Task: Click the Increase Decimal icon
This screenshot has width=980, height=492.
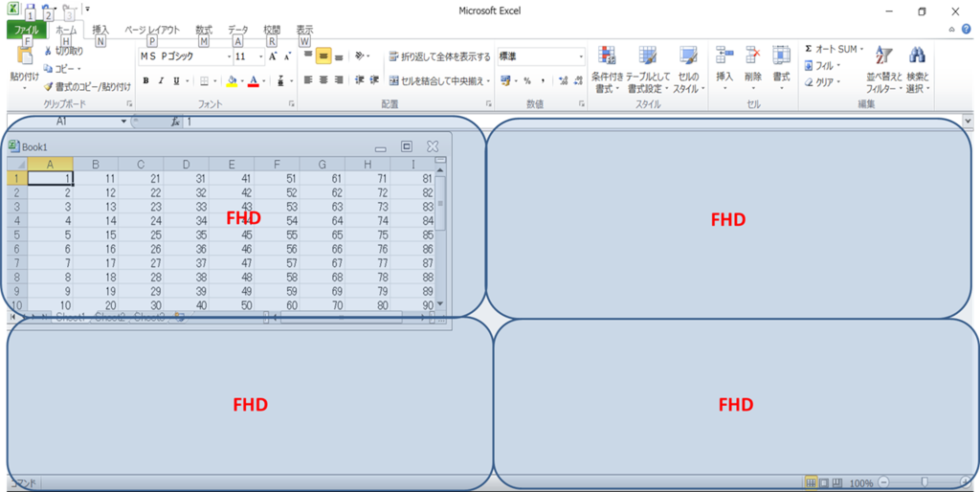Action: pyautogui.click(x=563, y=80)
